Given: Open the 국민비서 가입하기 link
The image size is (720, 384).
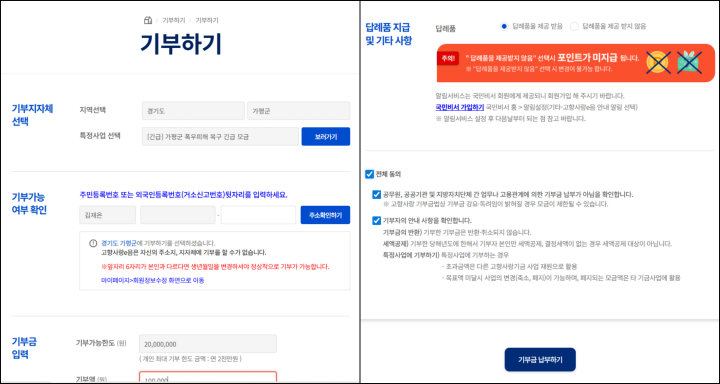Looking at the screenshot, I should (x=460, y=107).
